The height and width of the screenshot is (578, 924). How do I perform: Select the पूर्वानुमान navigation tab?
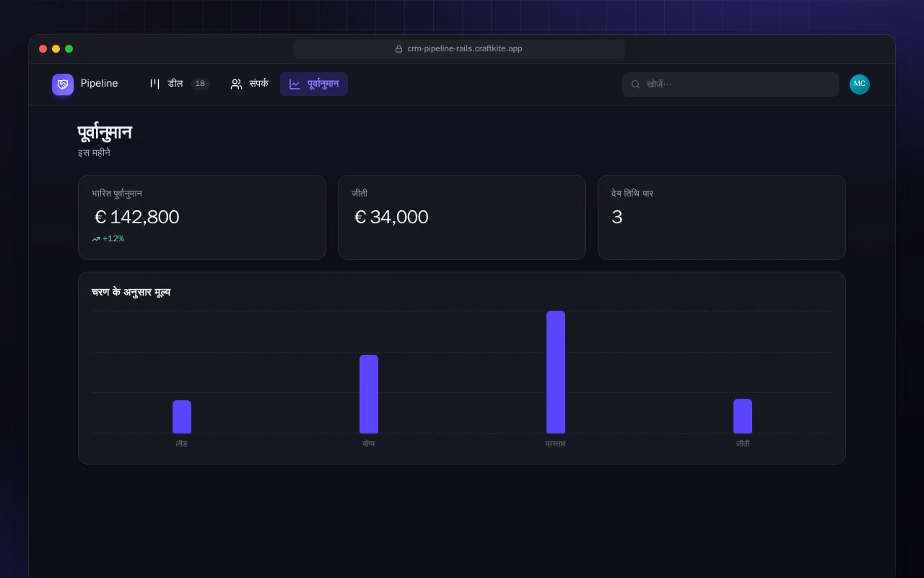pyautogui.click(x=314, y=84)
